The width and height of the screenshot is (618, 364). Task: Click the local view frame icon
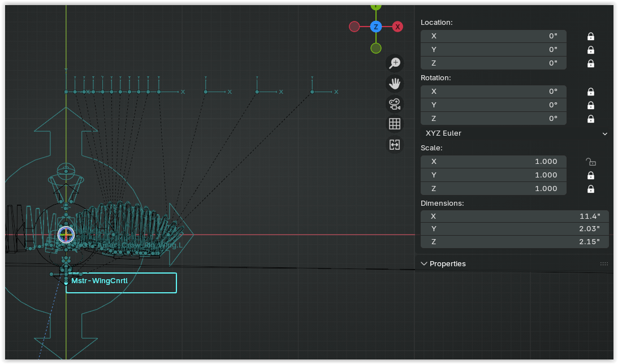pyautogui.click(x=395, y=145)
